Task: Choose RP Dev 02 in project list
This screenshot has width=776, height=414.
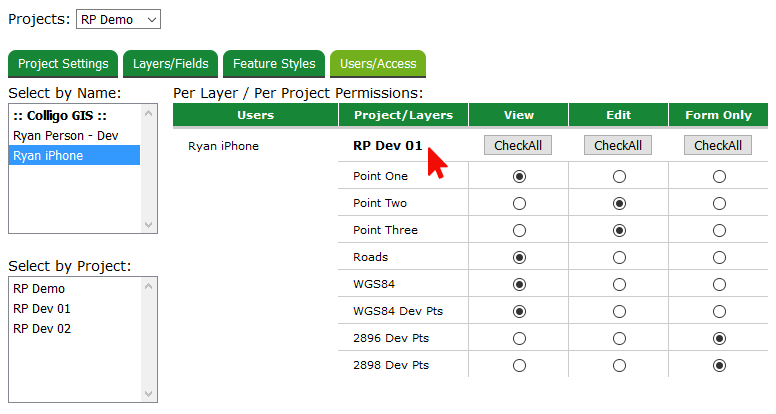Action: [42, 329]
